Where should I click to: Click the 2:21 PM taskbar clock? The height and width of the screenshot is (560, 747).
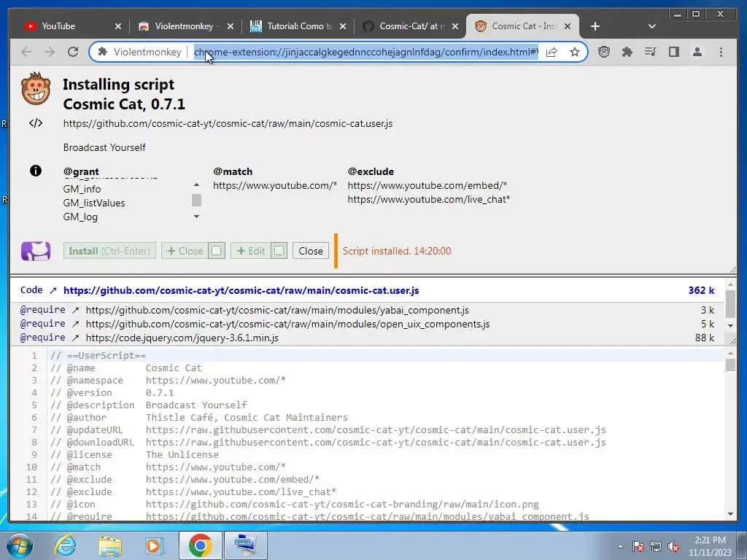[x=710, y=540]
